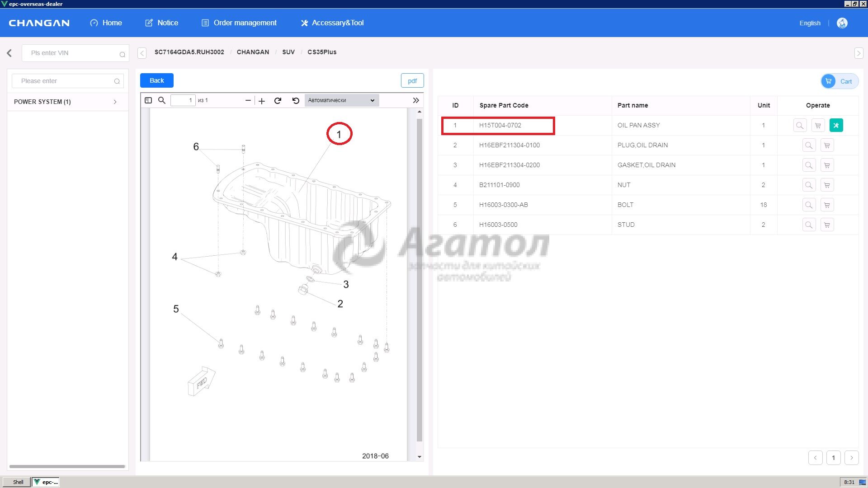Expand POWER SYSTEM (1) category

tap(115, 102)
